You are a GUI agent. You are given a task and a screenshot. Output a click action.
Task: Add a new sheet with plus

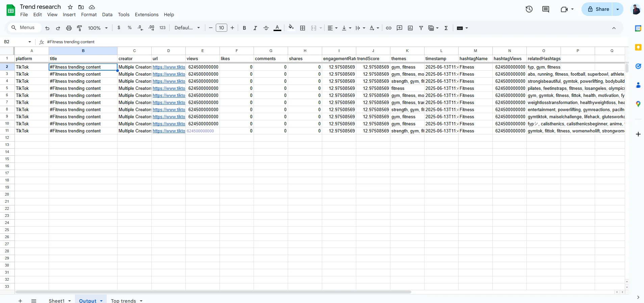pyautogui.click(x=20, y=301)
